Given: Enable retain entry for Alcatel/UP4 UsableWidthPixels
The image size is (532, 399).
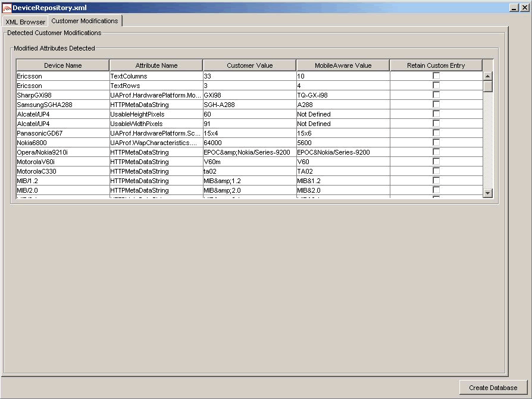Looking at the screenshot, I should click(x=436, y=124).
